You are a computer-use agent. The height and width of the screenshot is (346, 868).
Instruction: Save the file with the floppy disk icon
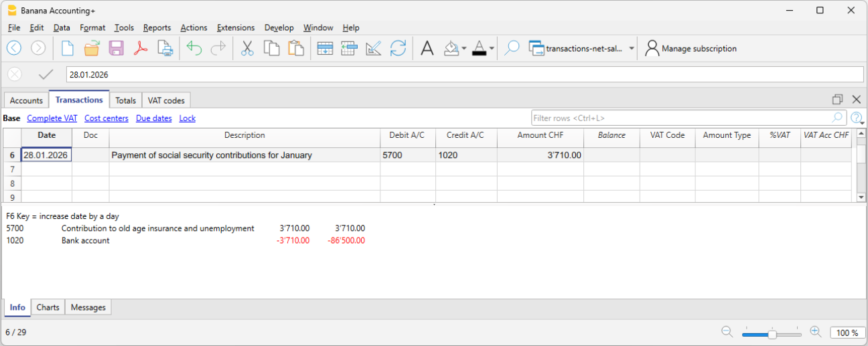click(x=116, y=48)
